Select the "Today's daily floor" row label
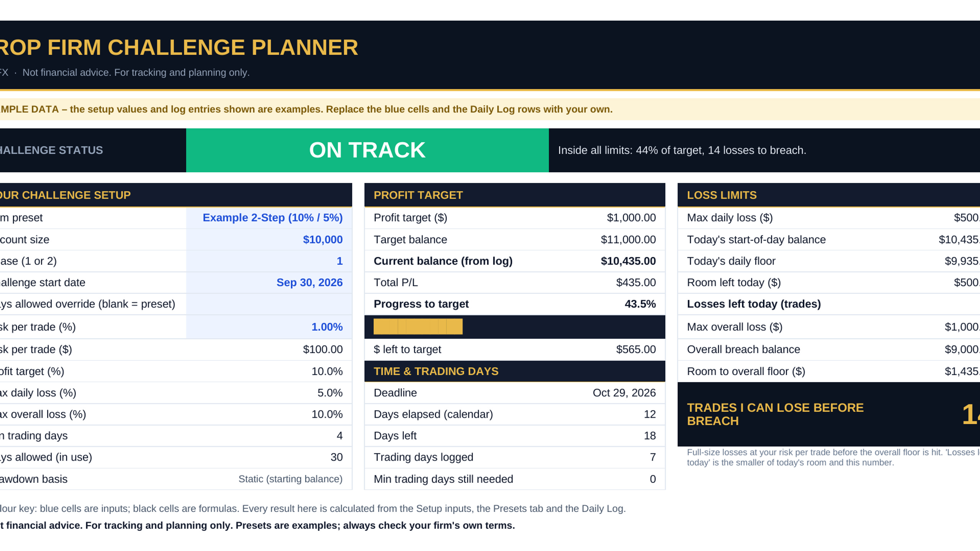This screenshot has width=980, height=551. (731, 261)
